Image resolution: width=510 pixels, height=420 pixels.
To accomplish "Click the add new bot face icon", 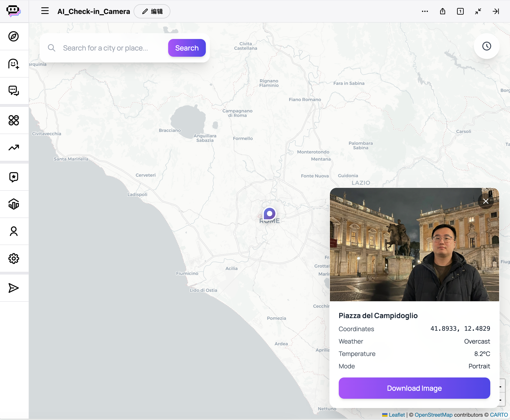I will 14,64.
